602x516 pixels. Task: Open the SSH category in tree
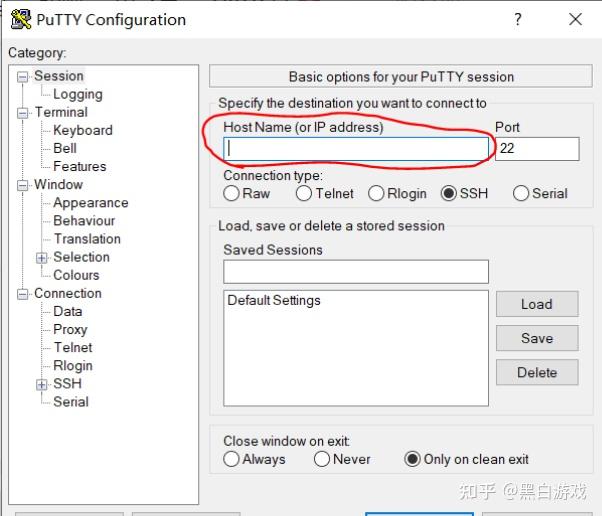pyautogui.click(x=68, y=384)
